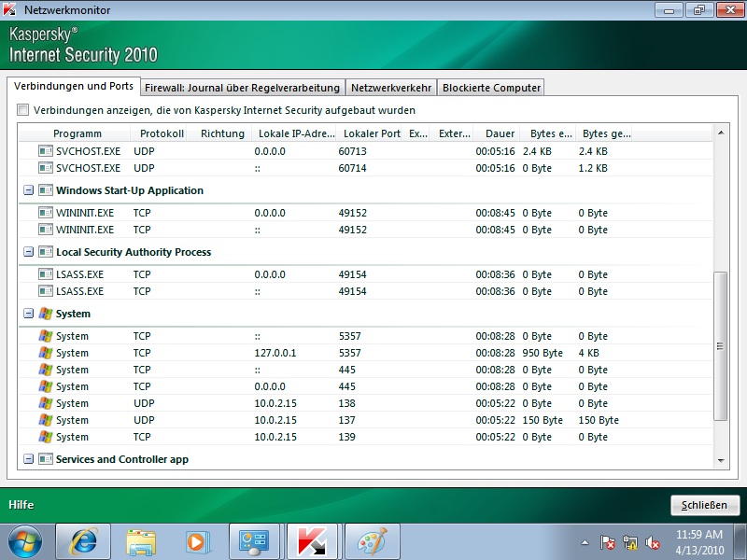Click Local Security Authority Process group icon

click(46, 252)
